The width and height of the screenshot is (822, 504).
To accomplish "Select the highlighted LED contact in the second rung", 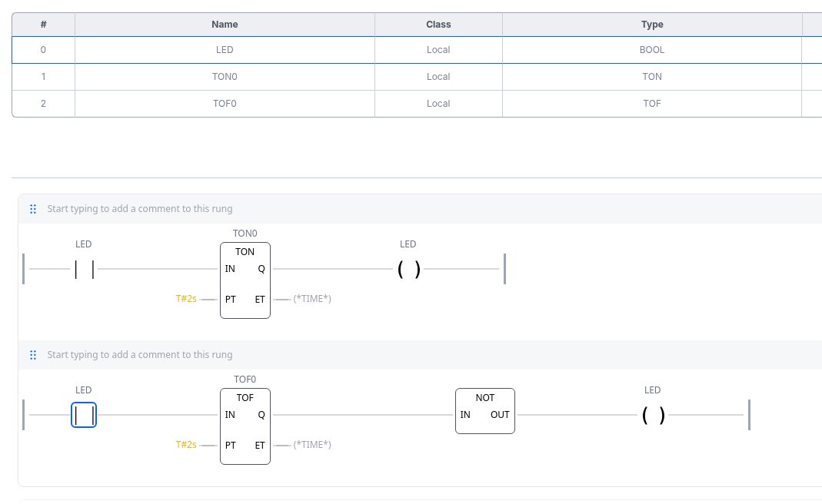I will click(84, 415).
